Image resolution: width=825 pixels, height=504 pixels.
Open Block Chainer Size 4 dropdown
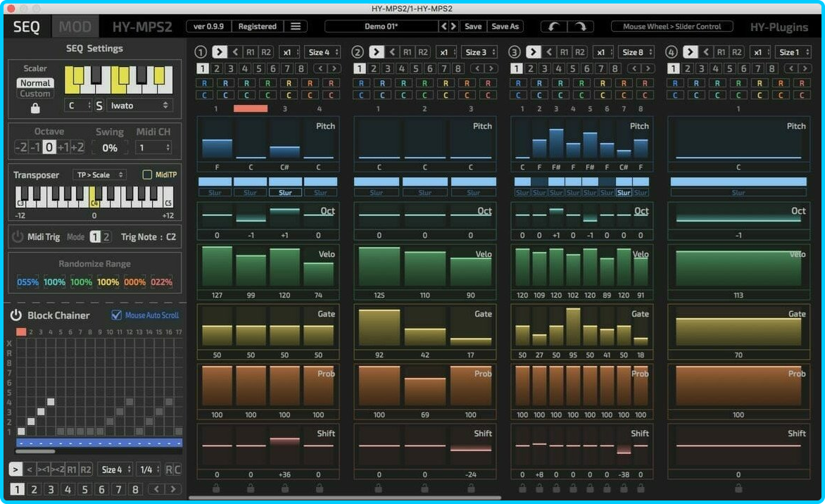[115, 470]
